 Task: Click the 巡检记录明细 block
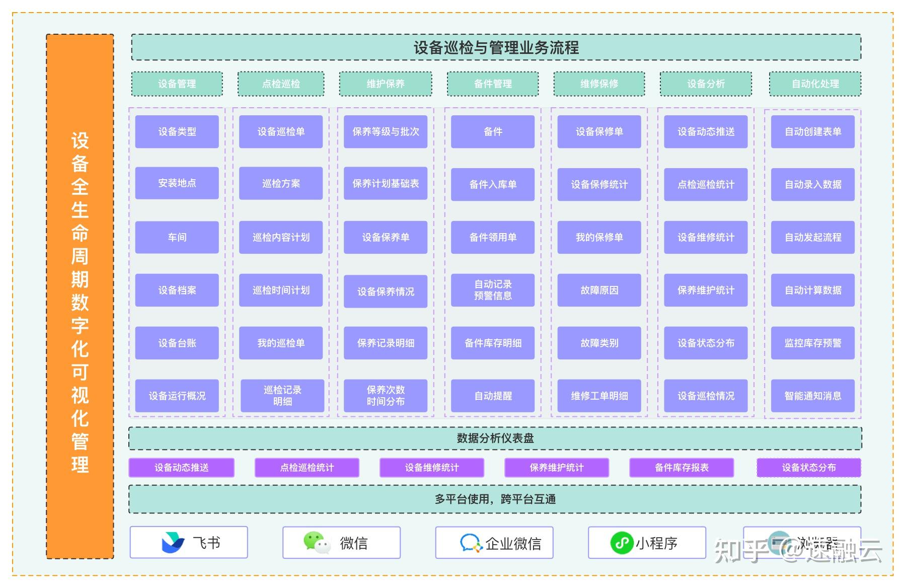tap(282, 396)
